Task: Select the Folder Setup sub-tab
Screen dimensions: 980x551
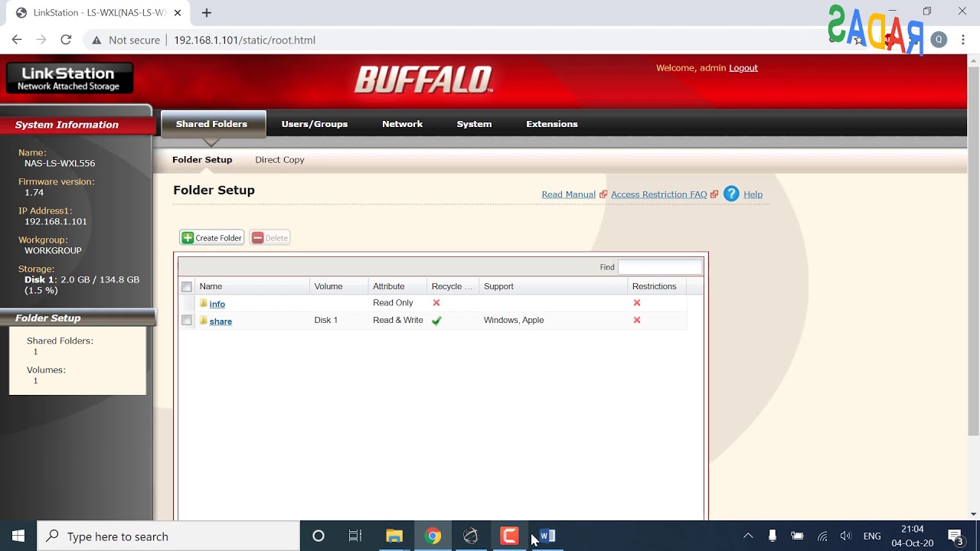Action: [x=202, y=160]
